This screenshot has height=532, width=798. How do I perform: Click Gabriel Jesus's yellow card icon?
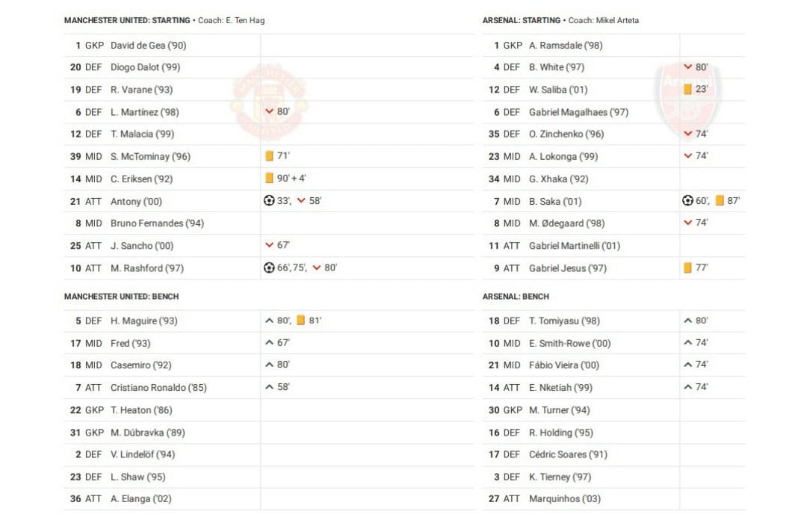click(x=687, y=267)
